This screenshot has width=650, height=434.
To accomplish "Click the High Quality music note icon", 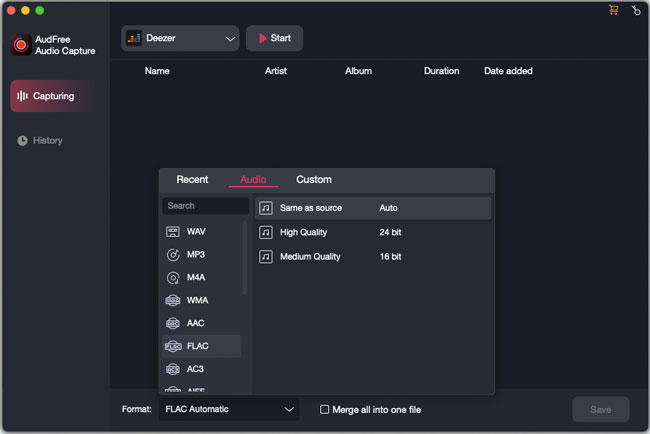I will 266,232.
